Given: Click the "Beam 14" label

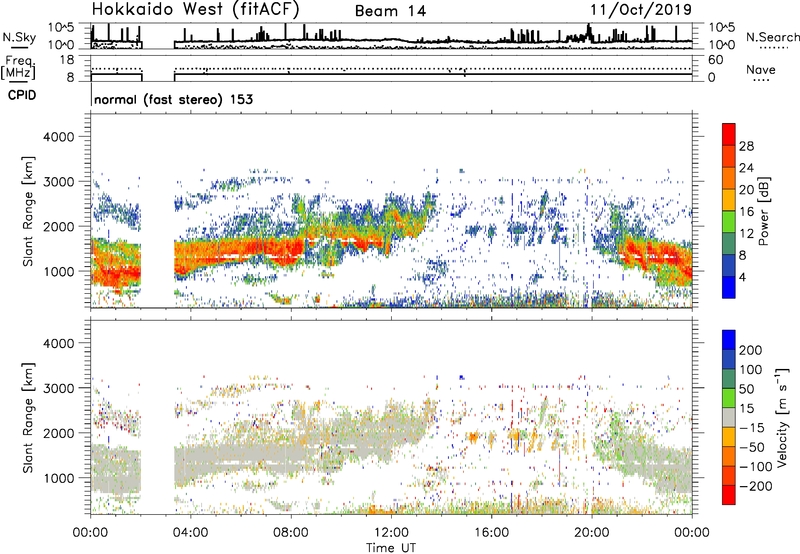Looking at the screenshot, I should point(390,11).
